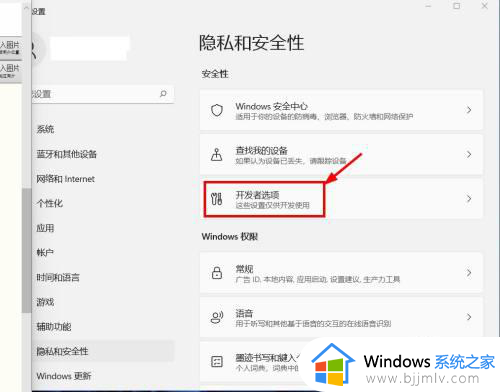The width and height of the screenshot is (500, 392).
Task: Open 游戏 sidebar item
Action: pyautogui.click(x=45, y=302)
